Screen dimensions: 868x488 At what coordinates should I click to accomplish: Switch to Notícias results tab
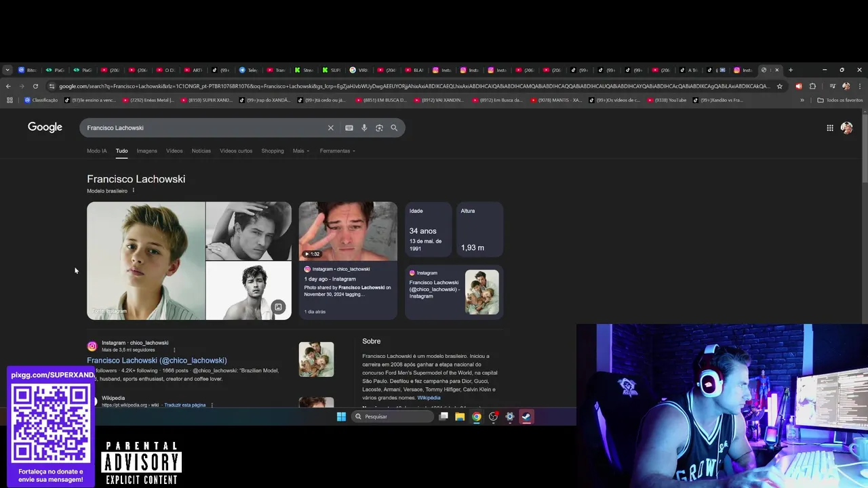click(x=201, y=150)
